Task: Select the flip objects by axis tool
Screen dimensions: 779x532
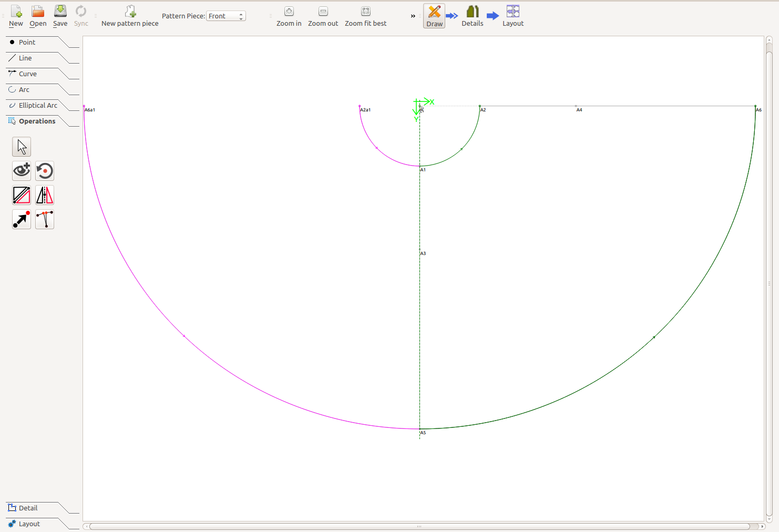Action: point(45,195)
